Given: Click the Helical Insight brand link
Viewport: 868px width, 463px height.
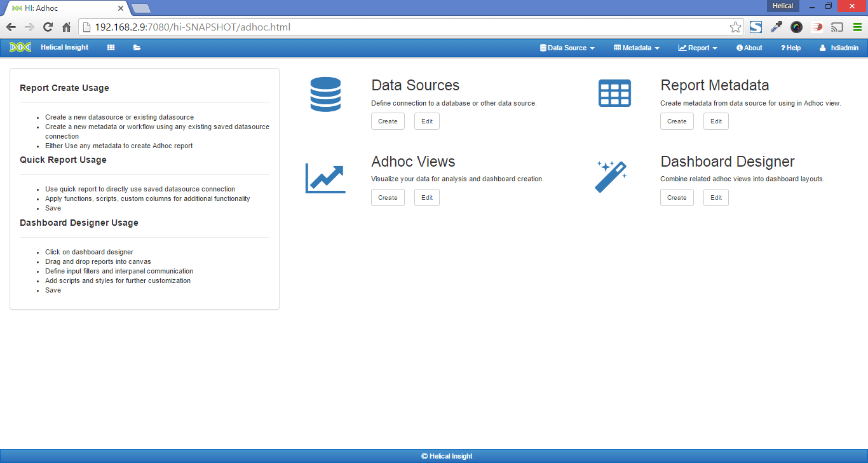Looking at the screenshot, I should [x=65, y=47].
